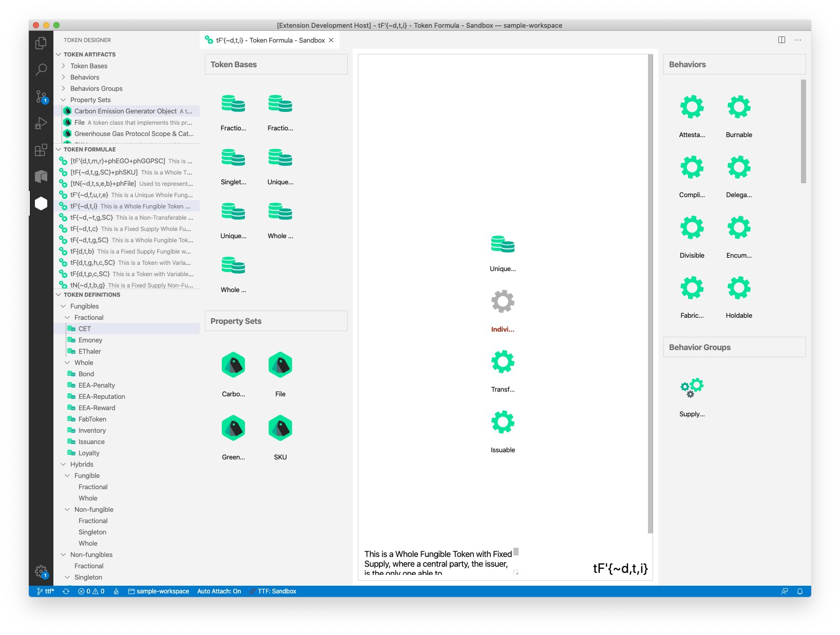The height and width of the screenshot is (635, 840).
Task: Click the Holdable behavior icon
Action: click(x=738, y=288)
